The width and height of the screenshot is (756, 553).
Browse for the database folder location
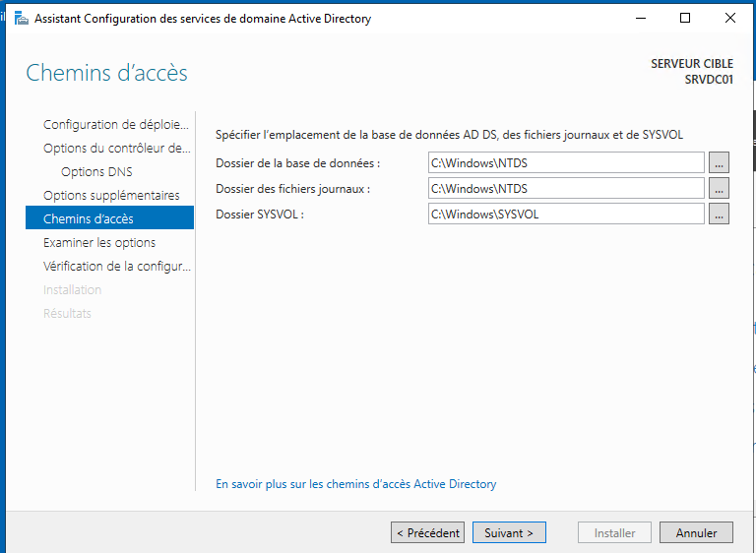tap(719, 162)
